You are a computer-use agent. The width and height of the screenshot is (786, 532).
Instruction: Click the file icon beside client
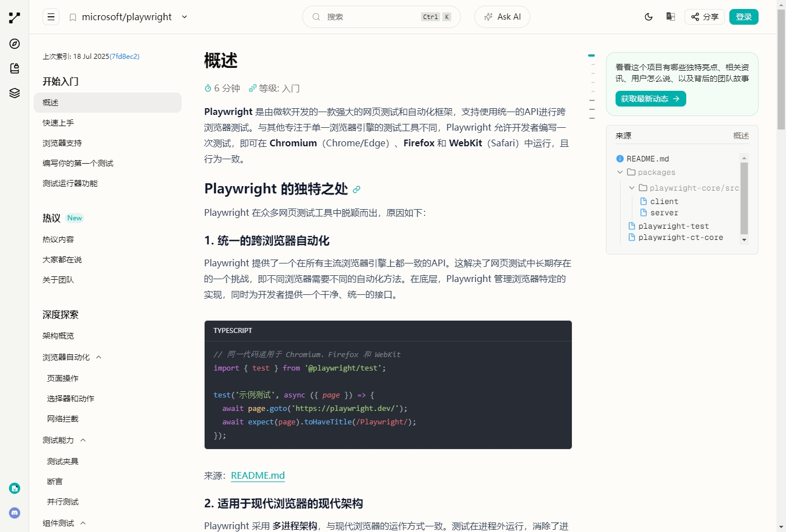pyautogui.click(x=644, y=201)
